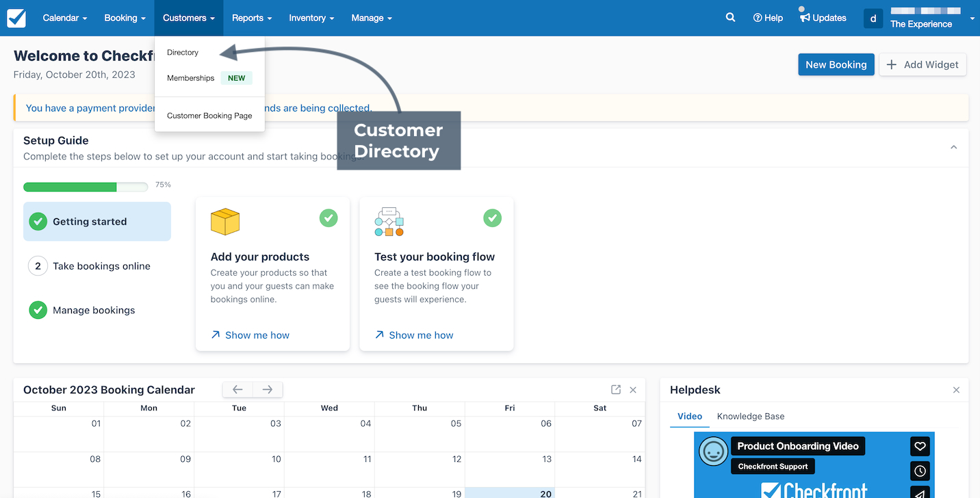Viewport: 980px width, 498px height.
Task: Open Show me how for booking flow
Action: coord(415,335)
